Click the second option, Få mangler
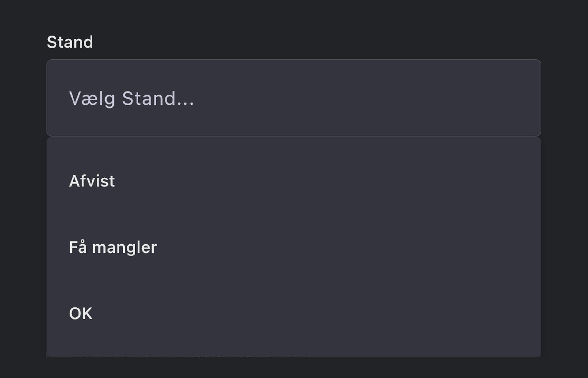The height and width of the screenshot is (378, 588). coord(113,247)
